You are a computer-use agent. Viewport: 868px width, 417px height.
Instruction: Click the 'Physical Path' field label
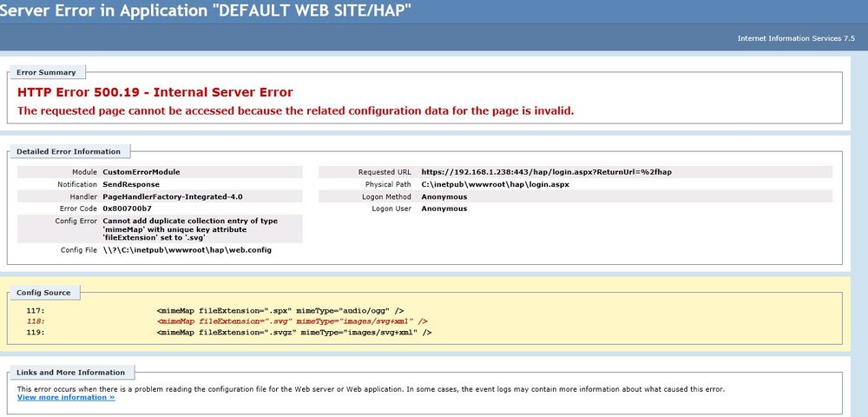point(388,184)
